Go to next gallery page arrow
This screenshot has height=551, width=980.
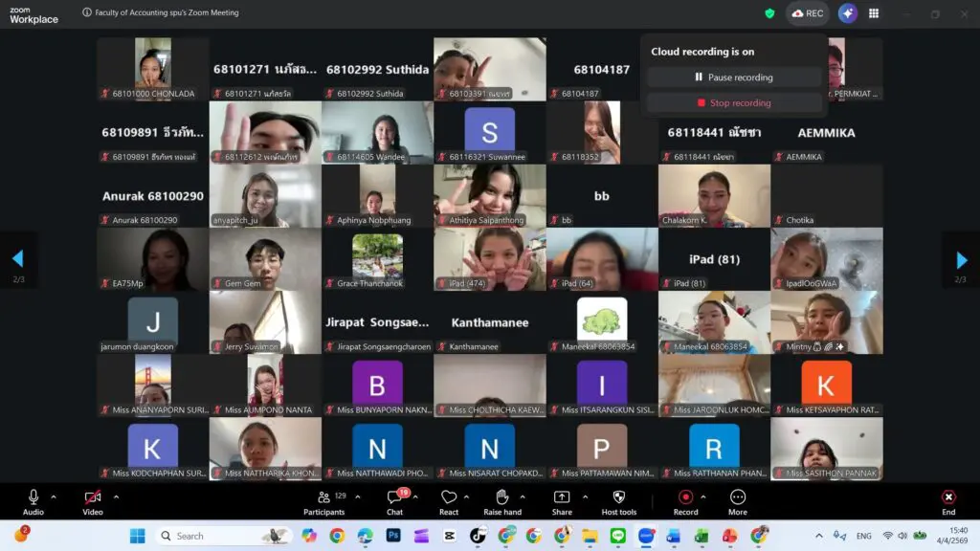pos(961,259)
